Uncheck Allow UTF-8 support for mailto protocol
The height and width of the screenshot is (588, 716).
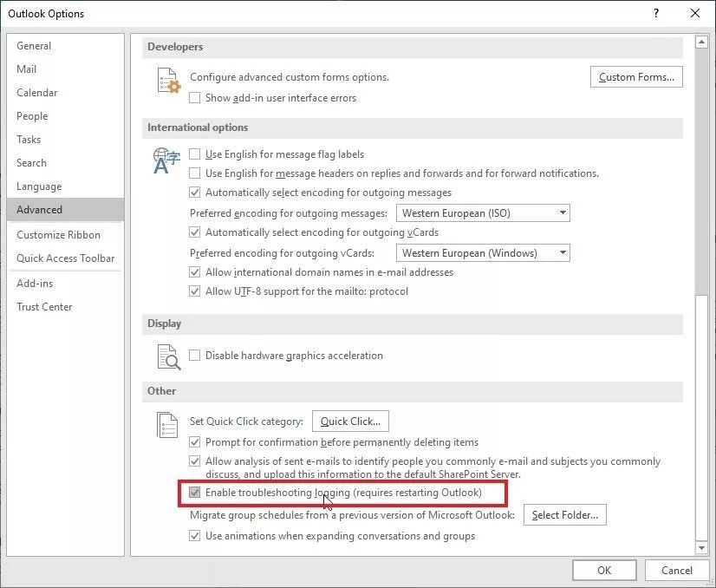[x=194, y=291]
